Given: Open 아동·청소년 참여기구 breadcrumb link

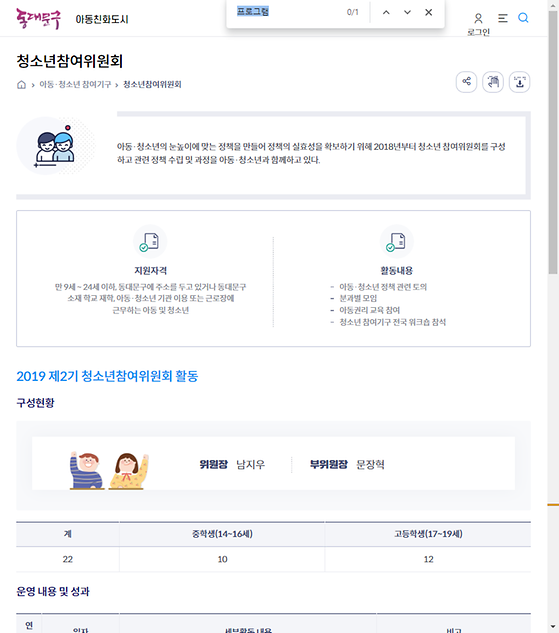Looking at the screenshot, I should pos(75,84).
